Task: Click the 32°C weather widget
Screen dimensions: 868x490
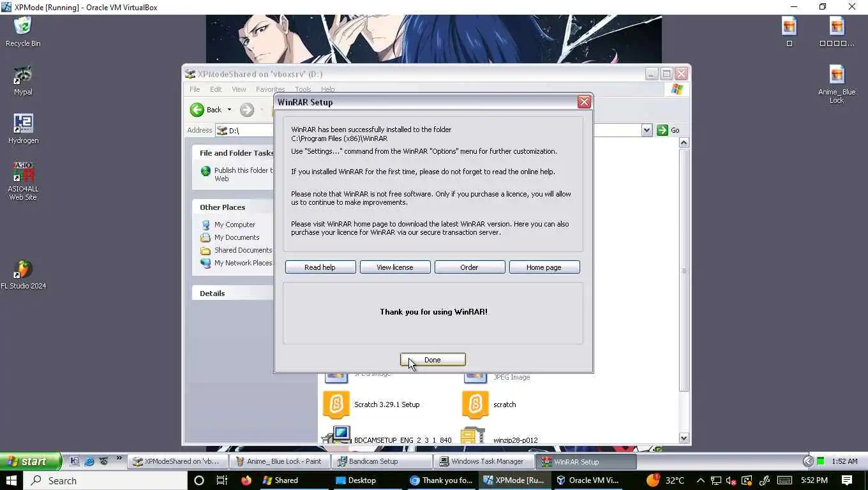Action: pyautogui.click(x=666, y=480)
